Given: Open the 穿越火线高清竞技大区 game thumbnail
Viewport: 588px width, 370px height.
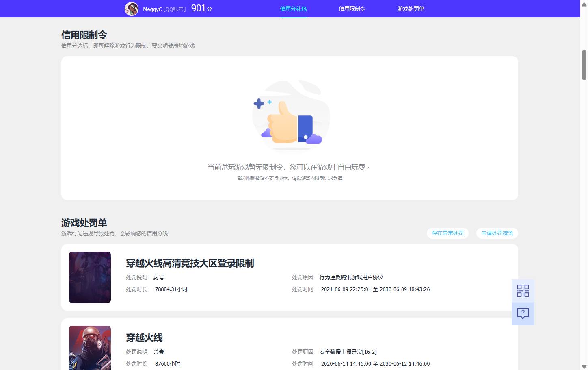Looking at the screenshot, I should tap(90, 277).
